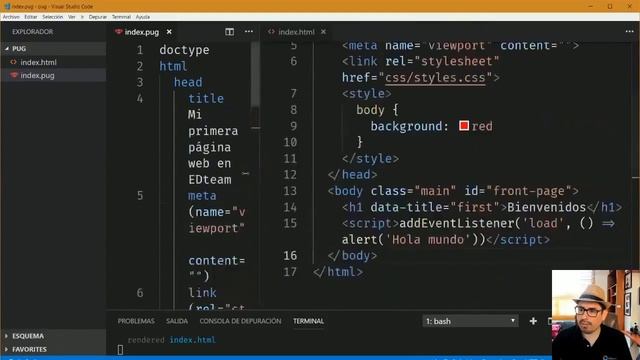Open the Ayuda menu
The height and width of the screenshot is (360, 640).
(x=143, y=17)
